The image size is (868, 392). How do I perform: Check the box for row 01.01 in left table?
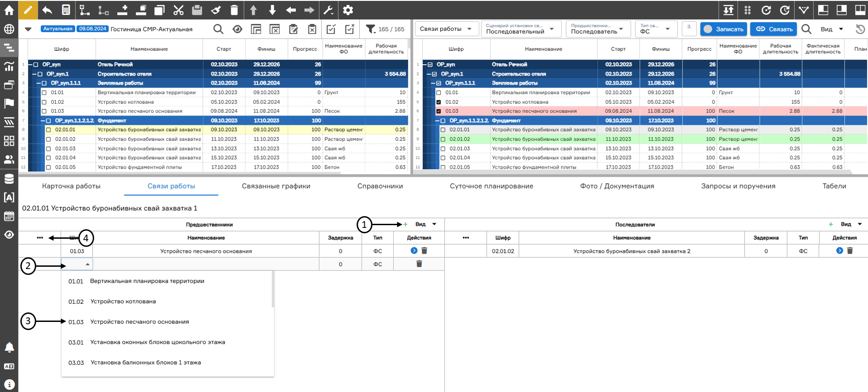44,92
